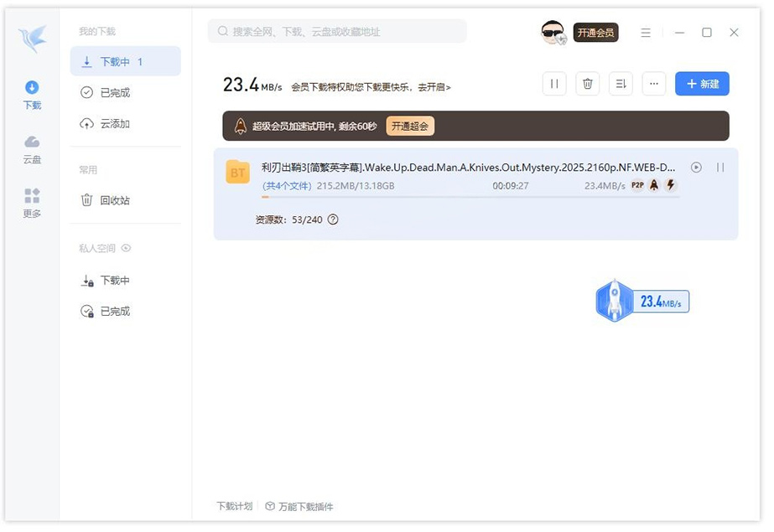Select the 云盘 icon in left sidebar
Viewport: 774px width, 532px height.
tap(31, 149)
